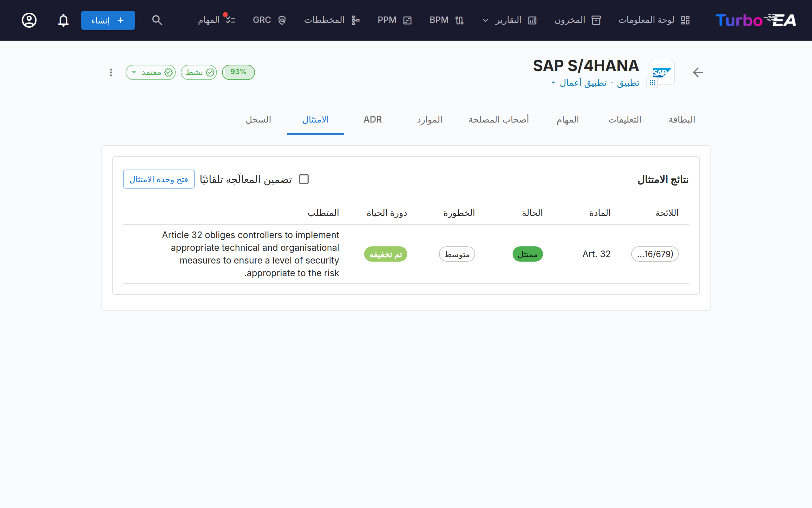The image size is (812, 508).
Task: Click the متوسط severity chip
Action: [x=457, y=254]
